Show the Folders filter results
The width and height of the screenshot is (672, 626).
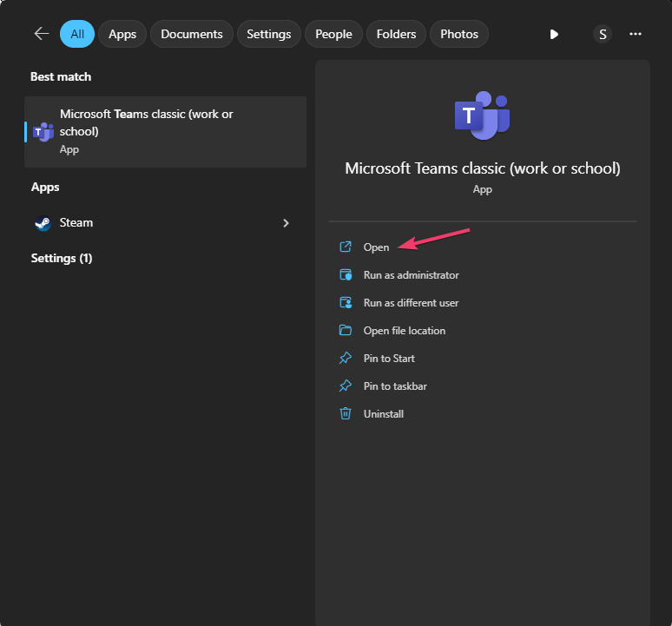pos(396,34)
